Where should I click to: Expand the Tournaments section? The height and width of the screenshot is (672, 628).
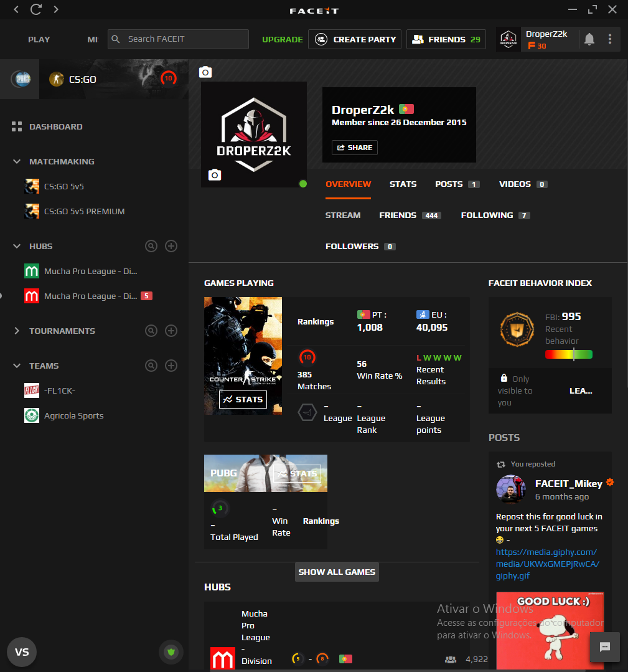tap(17, 331)
